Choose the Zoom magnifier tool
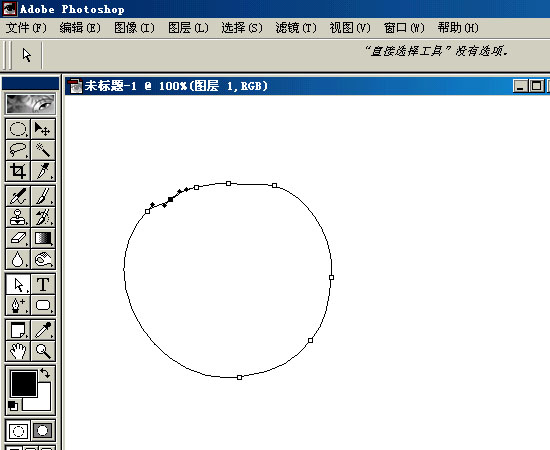The width and height of the screenshot is (550, 450). 43,351
